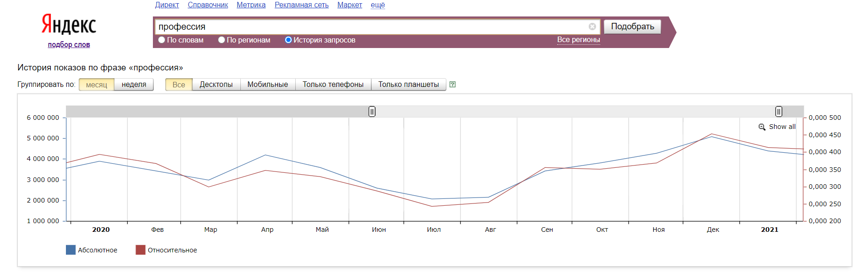868x278 pixels.
Task: Switch to the Только планшеты tab
Action: point(408,85)
